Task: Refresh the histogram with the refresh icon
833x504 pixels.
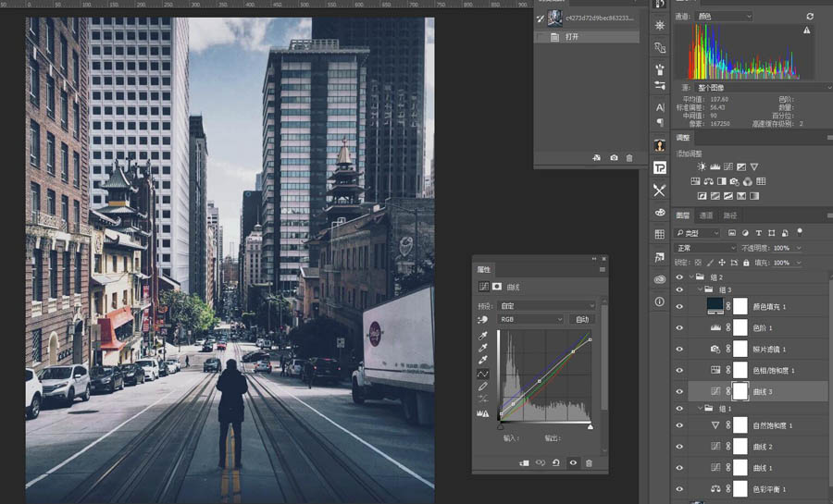Action: coord(810,17)
